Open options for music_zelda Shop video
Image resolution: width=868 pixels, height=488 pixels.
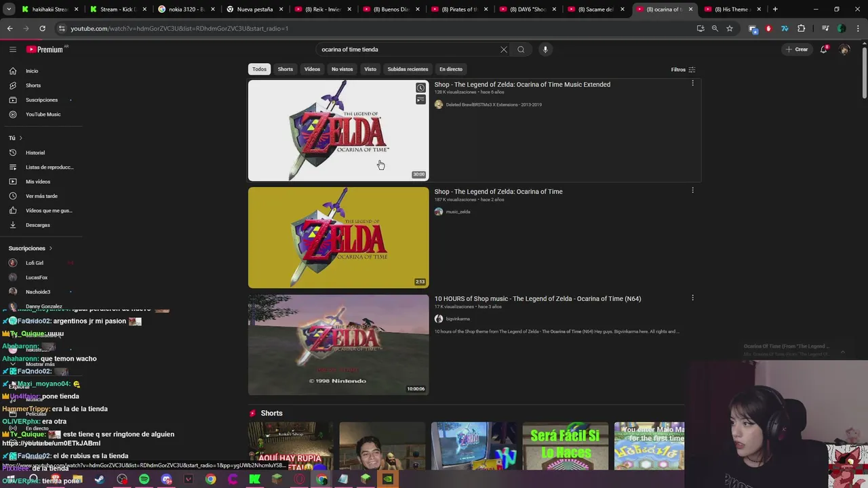coord(692,190)
